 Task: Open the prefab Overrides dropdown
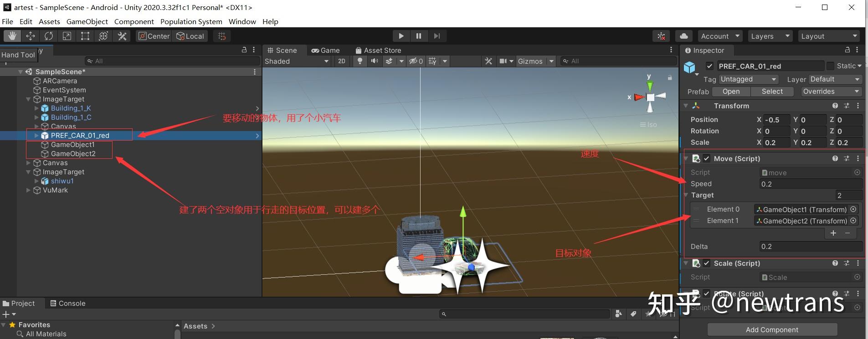click(x=832, y=91)
